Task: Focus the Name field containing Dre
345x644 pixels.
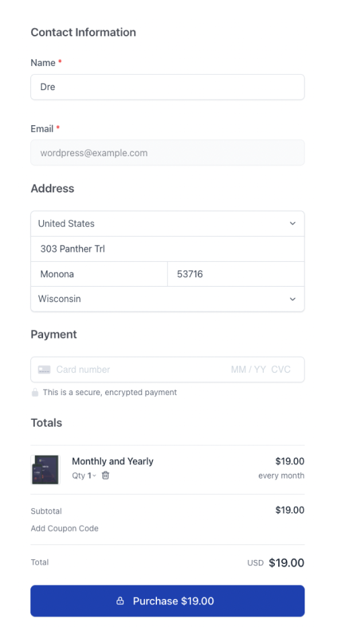Action: 167,87
